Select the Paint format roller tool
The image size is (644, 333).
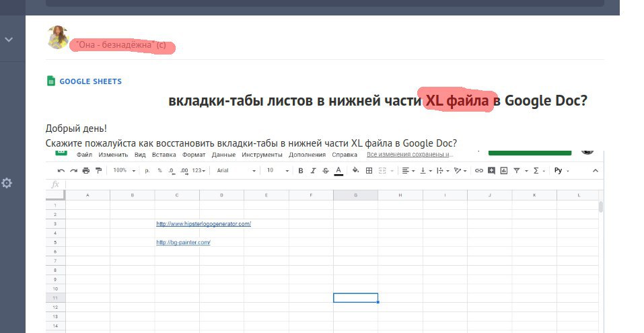tap(98, 170)
